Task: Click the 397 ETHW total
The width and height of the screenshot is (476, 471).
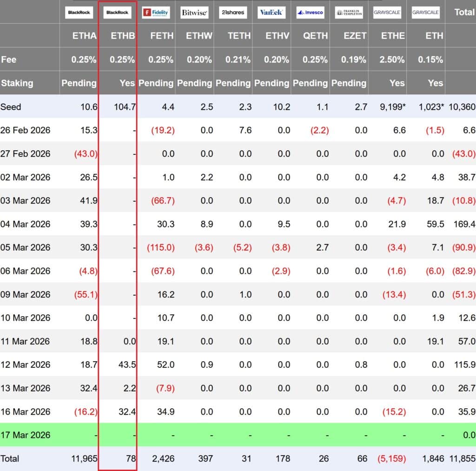Action: pos(205,458)
